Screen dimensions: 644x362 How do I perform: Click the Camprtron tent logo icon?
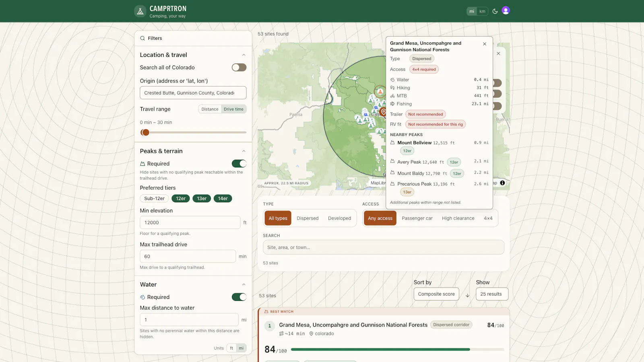pos(140,11)
